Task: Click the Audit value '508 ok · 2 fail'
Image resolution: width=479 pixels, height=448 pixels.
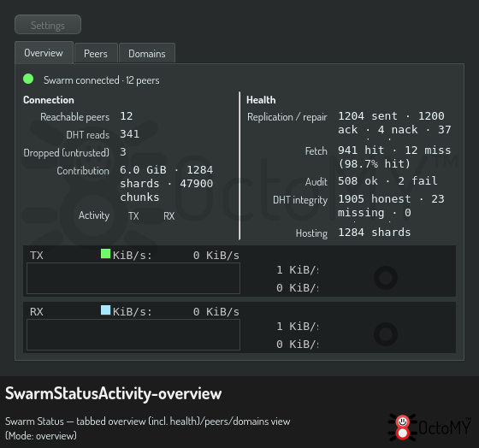Action: point(387,180)
